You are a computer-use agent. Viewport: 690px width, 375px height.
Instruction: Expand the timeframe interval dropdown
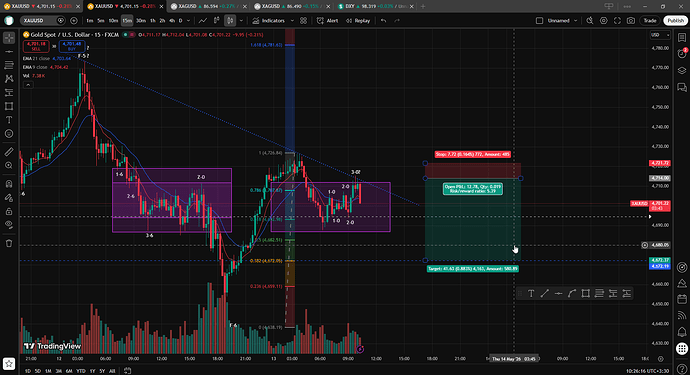tap(189, 21)
